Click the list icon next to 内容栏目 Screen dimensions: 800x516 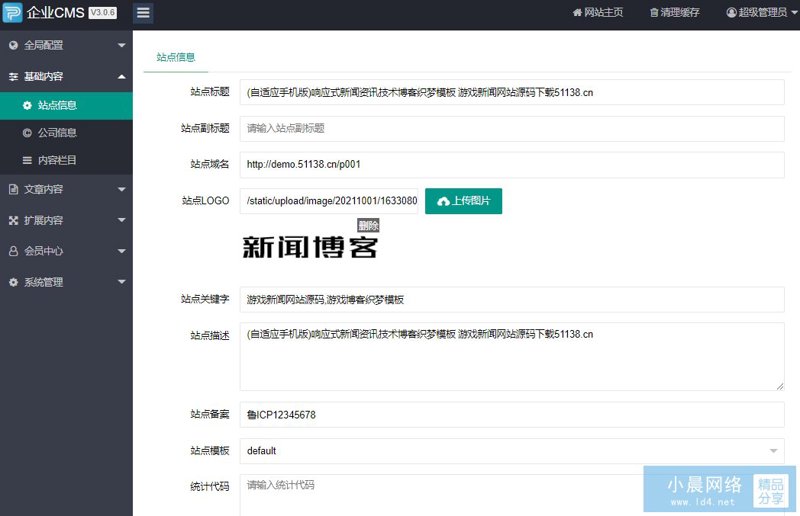click(27, 160)
